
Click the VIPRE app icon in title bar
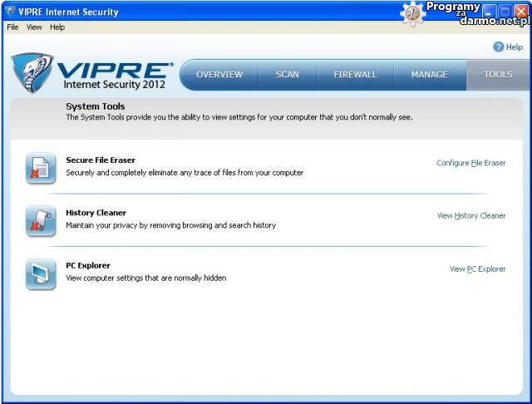[10, 12]
